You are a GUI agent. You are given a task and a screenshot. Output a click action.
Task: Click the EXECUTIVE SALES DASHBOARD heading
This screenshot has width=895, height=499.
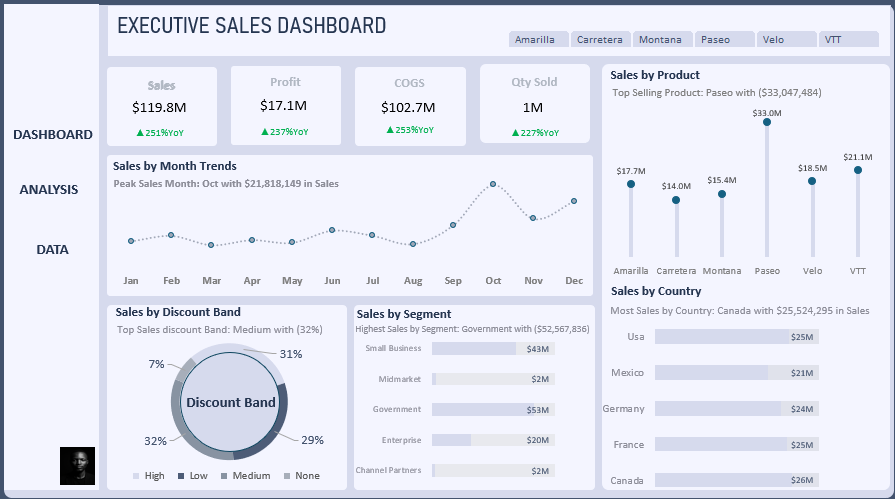coord(252,26)
